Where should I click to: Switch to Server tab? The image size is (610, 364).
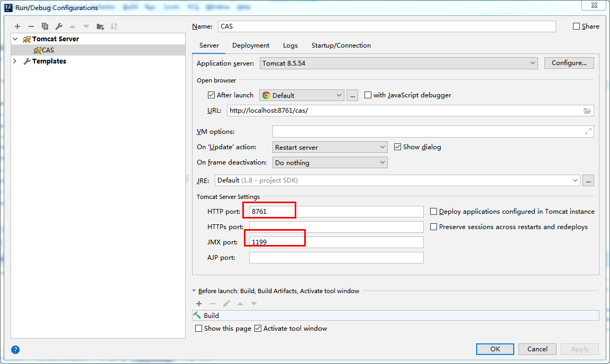pos(209,46)
